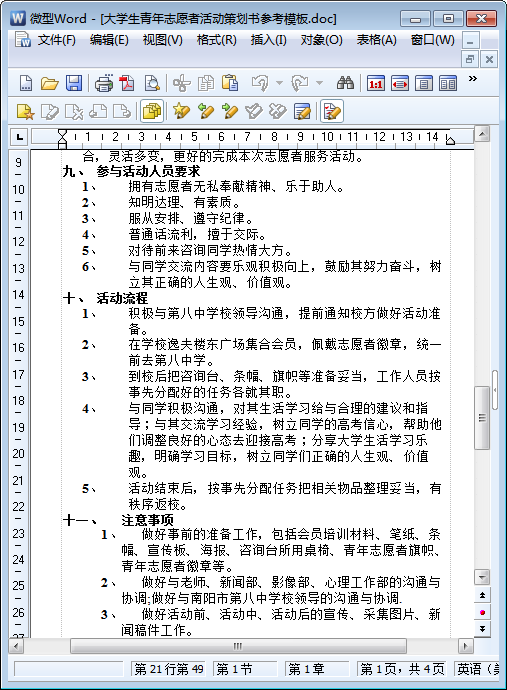This screenshot has width=507, height=690.
Task: Cut selection with the scissors icon
Action: click(181, 83)
